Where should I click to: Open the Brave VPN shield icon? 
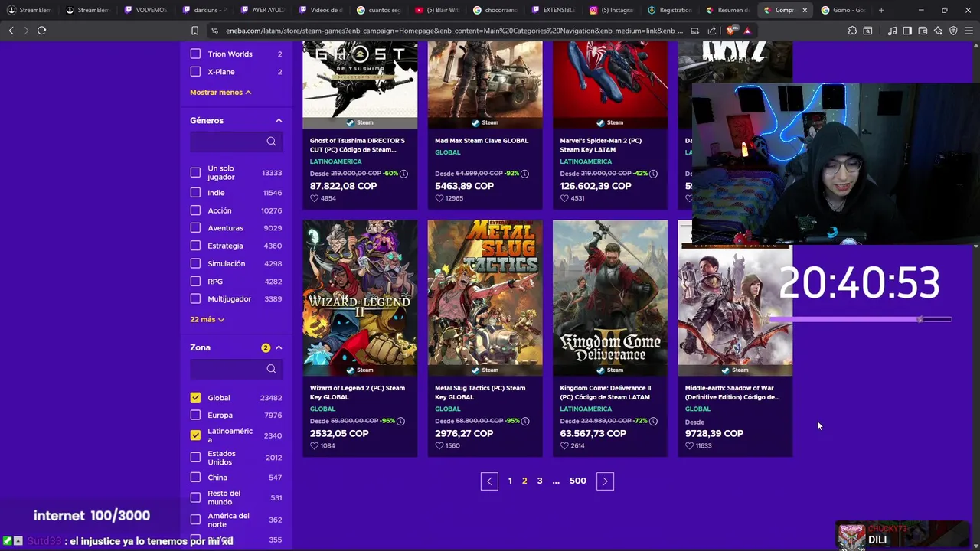point(953,31)
